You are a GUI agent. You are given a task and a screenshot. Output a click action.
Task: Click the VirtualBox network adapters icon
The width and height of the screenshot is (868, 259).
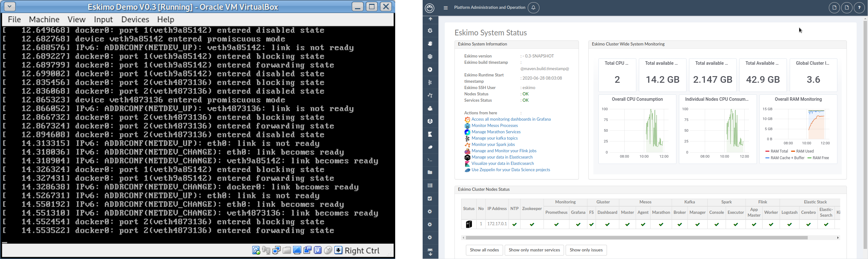276,250
